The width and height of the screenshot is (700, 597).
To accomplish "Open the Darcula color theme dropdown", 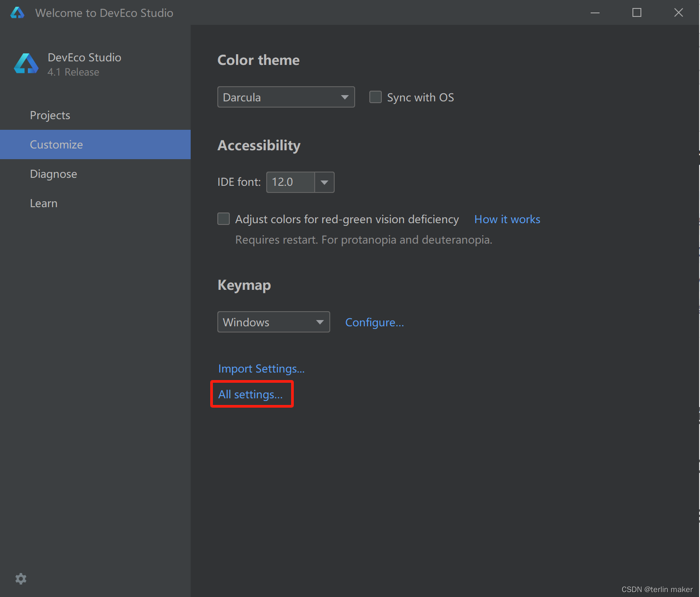I will tap(286, 97).
